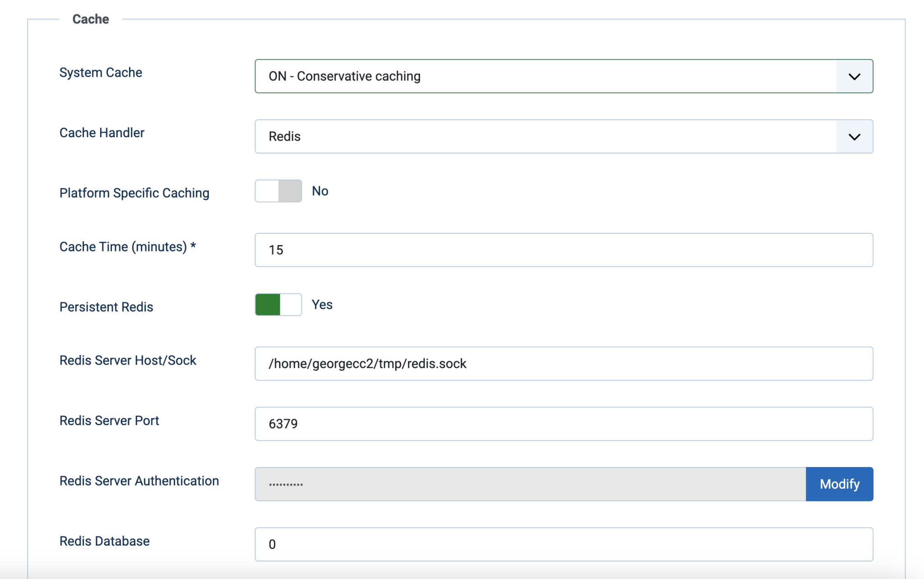
Task: Click the Redis Server Host/Sock input
Action: point(564,364)
